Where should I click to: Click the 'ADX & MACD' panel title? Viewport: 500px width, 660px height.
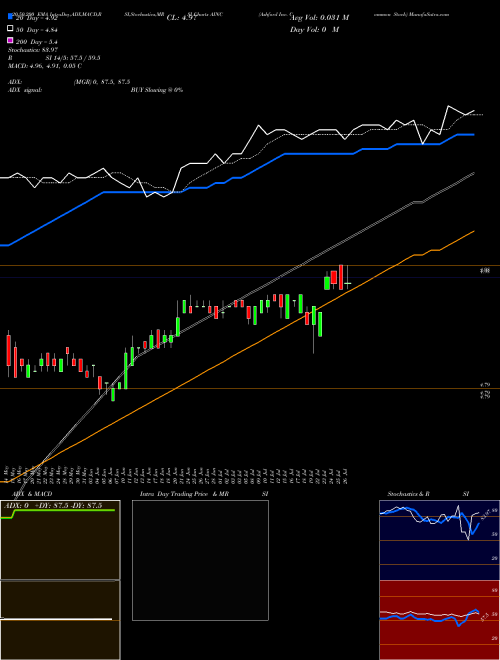click(32, 494)
